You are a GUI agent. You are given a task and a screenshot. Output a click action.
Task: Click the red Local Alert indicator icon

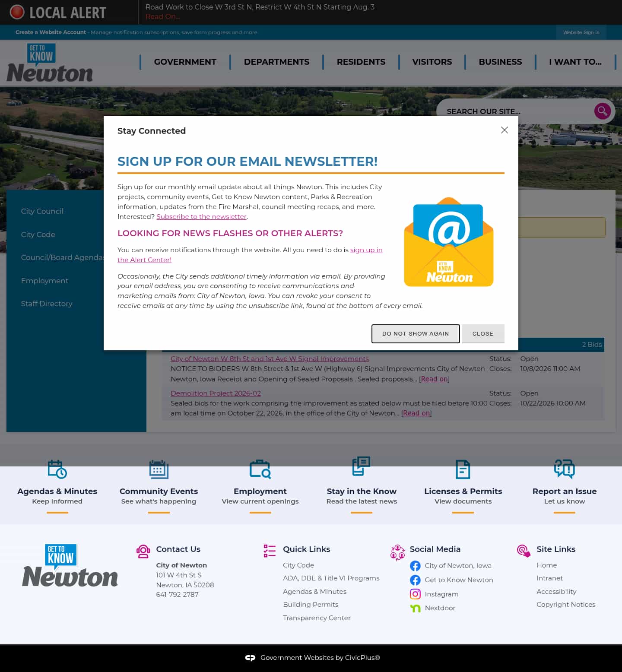pos(17,12)
